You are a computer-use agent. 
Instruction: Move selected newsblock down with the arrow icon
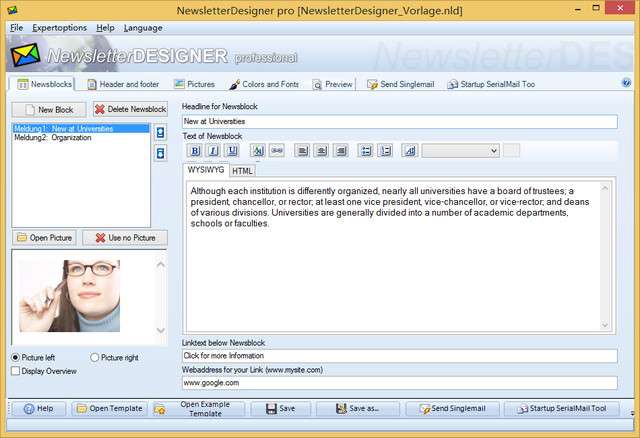pos(160,153)
